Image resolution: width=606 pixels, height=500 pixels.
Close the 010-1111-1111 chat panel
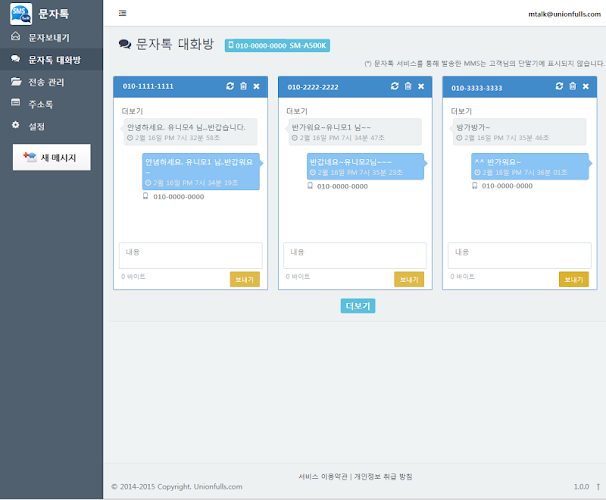click(256, 86)
